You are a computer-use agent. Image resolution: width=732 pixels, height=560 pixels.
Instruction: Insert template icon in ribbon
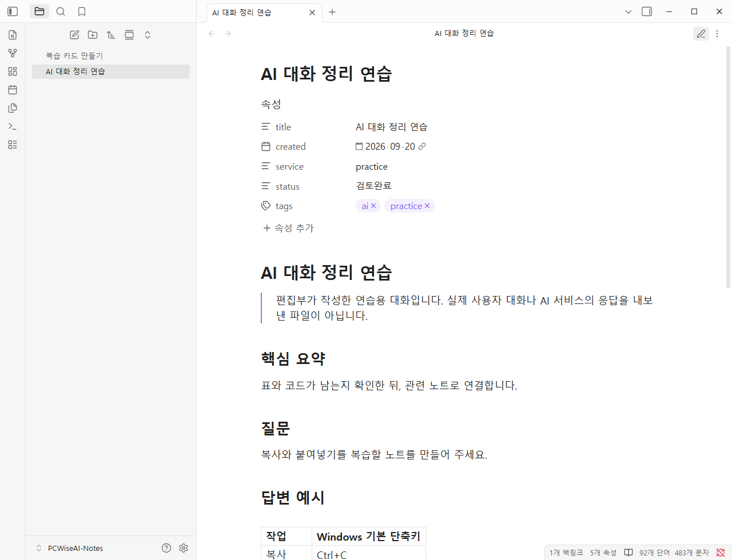[13, 108]
